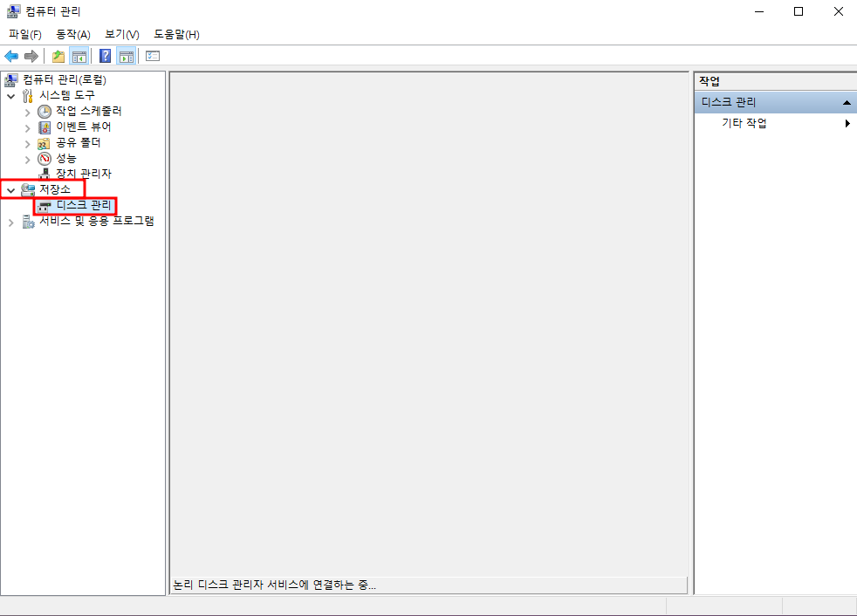The height and width of the screenshot is (616, 857).
Task: Click the 컴퓨터 관리(로컬) root icon
Action: 11,80
